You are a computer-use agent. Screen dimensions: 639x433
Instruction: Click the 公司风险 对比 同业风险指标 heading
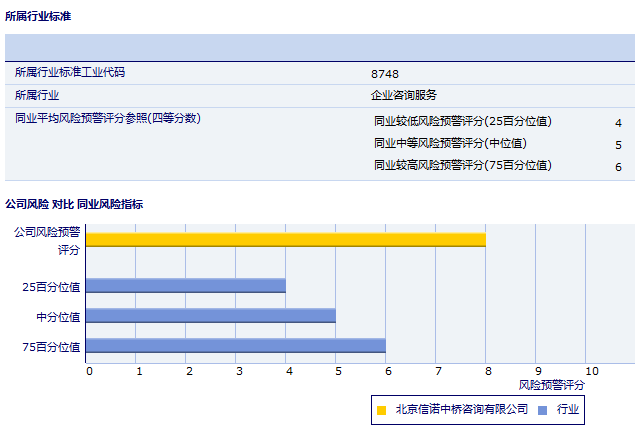tap(74, 204)
